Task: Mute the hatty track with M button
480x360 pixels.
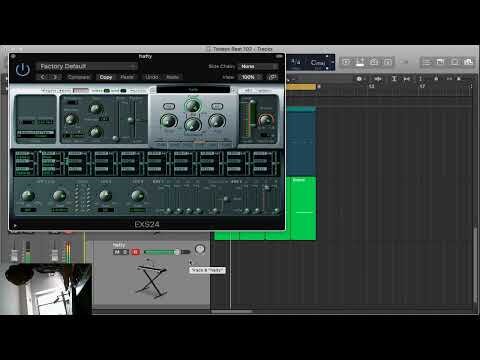Action: (x=117, y=252)
